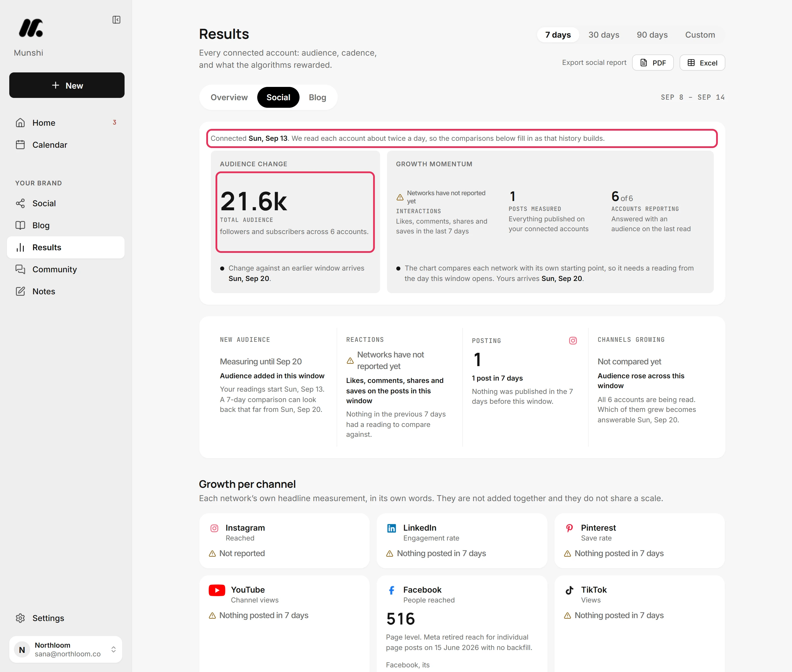Open Home in the sidebar
This screenshot has width=792, height=672.
click(x=65, y=123)
